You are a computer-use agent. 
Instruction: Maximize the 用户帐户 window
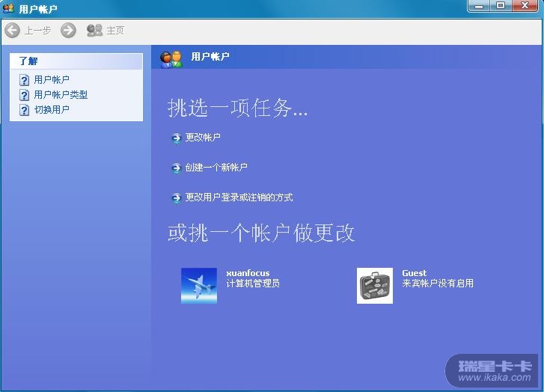[x=501, y=6]
